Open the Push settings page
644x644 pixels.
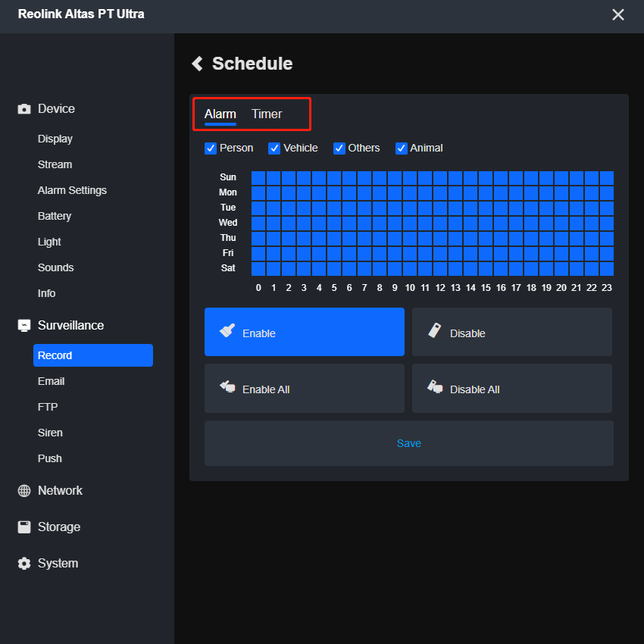click(50, 458)
